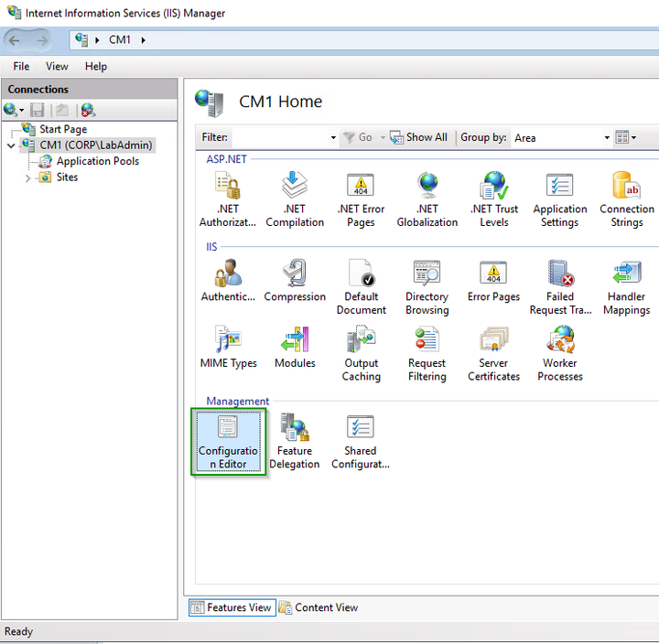The height and width of the screenshot is (644, 659).
Task: Open Shared Configuration feature
Action: coord(361,442)
